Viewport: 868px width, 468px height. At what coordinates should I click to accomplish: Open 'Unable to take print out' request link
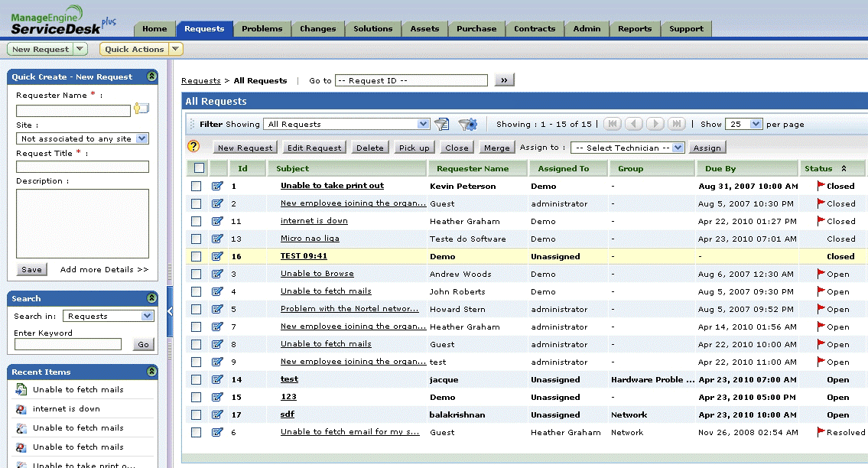[332, 186]
